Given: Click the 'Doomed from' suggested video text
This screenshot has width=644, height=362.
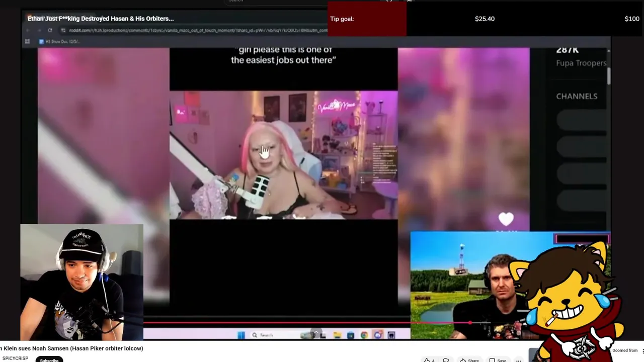Looking at the screenshot, I should (625, 350).
